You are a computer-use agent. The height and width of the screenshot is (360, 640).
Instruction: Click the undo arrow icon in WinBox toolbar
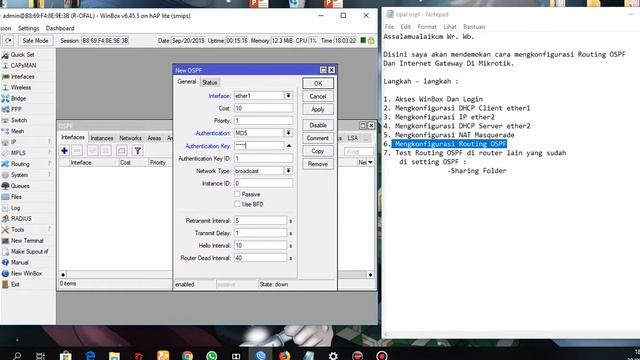point(8,40)
